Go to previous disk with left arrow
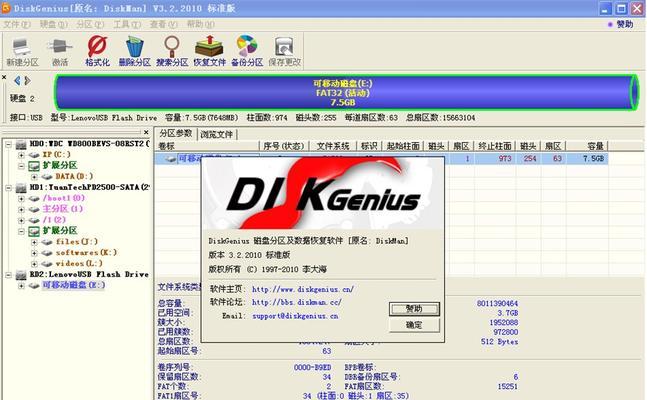Screen dimensions: 647x400 (x=17, y=80)
